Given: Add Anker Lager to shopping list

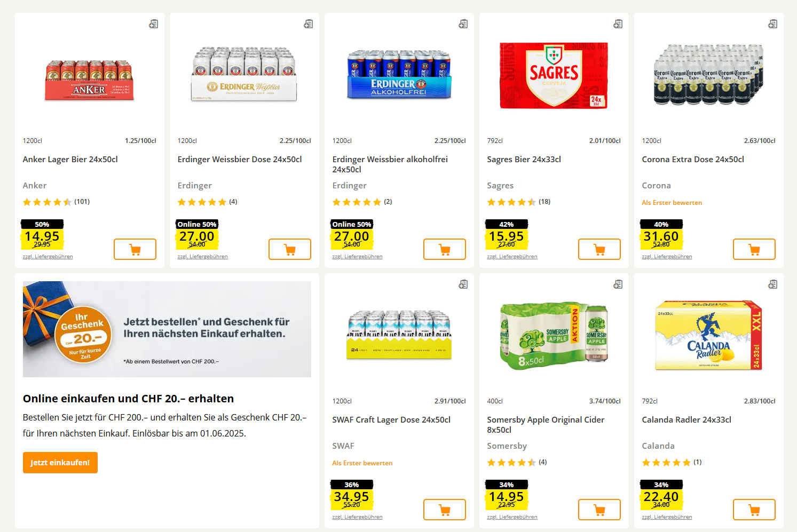Looking at the screenshot, I should tap(154, 24).
